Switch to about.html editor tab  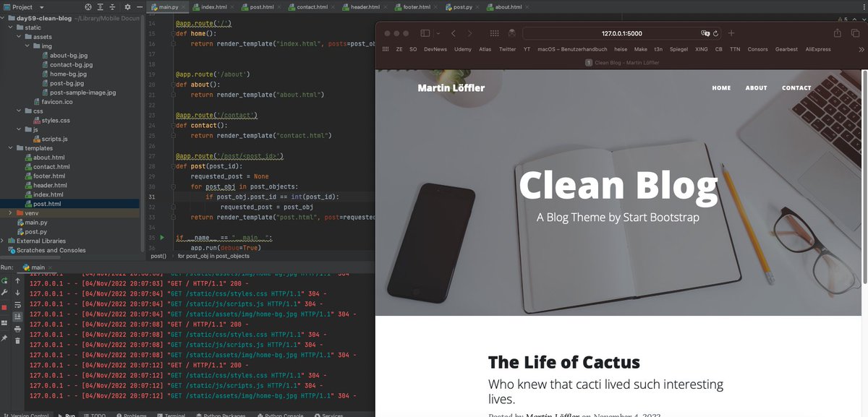tap(509, 7)
